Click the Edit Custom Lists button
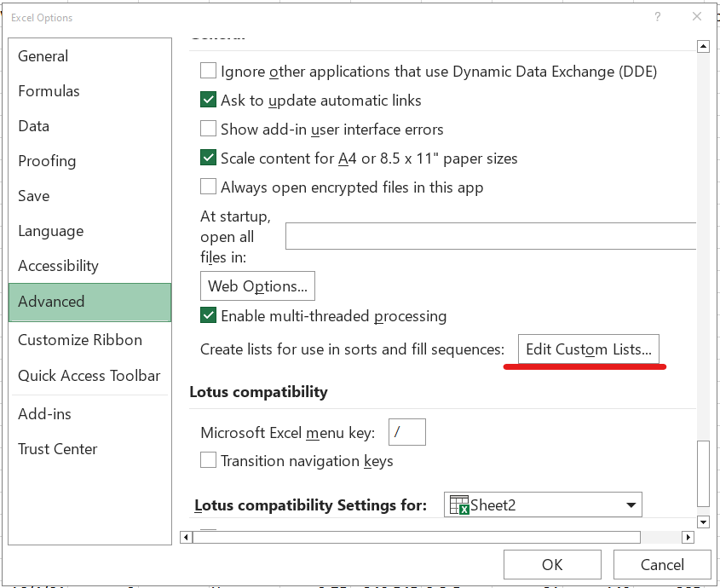This screenshot has height=588, width=720. click(x=588, y=349)
